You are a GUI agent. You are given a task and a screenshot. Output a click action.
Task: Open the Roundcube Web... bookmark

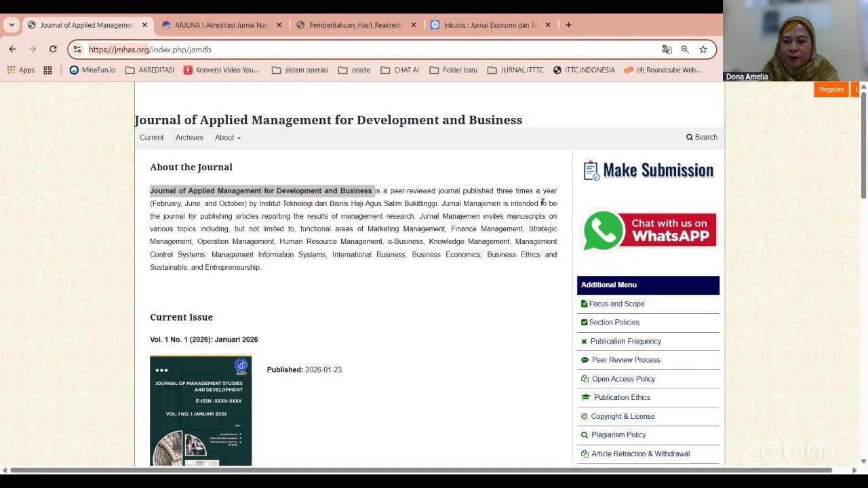coord(663,70)
